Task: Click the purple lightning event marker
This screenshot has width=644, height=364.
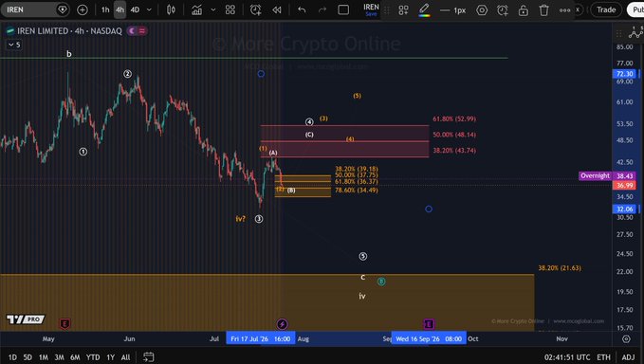Action: click(x=282, y=324)
